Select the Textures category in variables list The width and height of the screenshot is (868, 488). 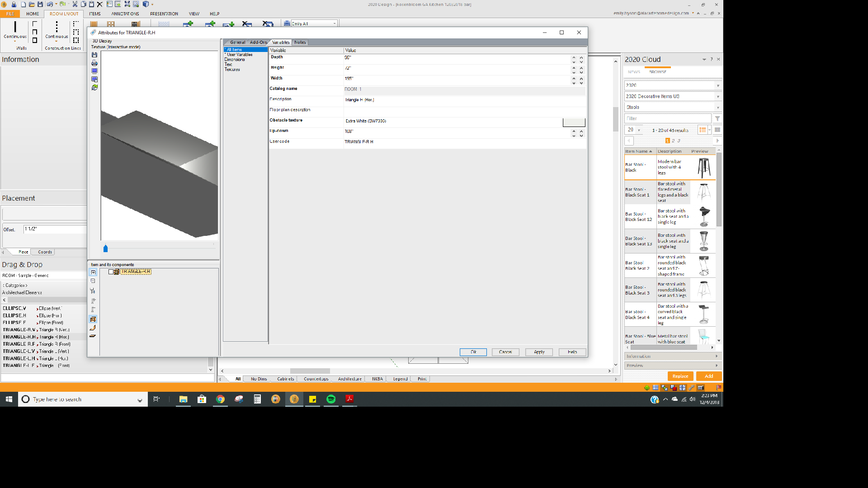click(232, 70)
